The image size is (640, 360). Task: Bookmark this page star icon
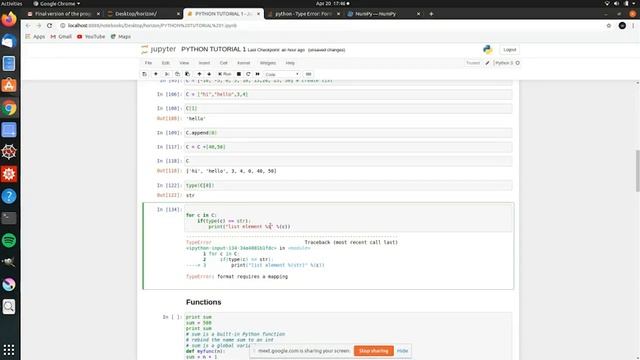click(609, 25)
